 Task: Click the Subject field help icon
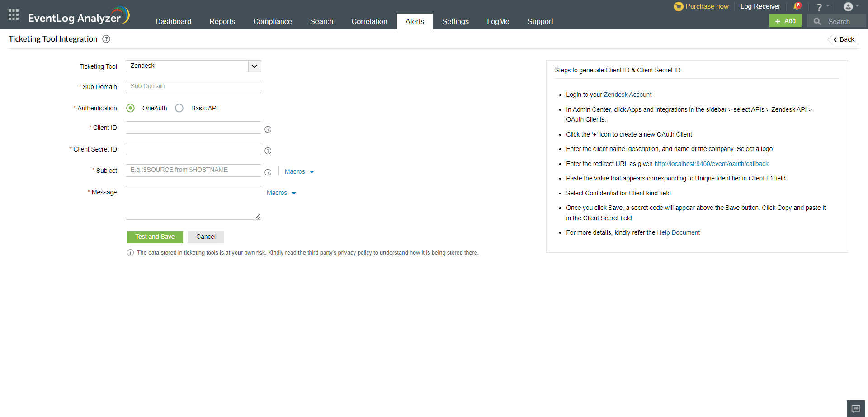coord(268,172)
